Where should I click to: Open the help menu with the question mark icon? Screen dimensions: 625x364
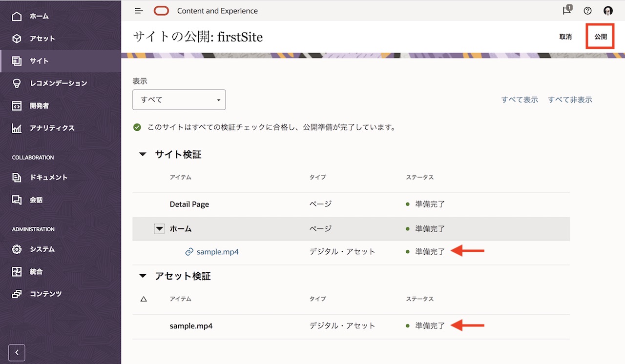tap(587, 10)
